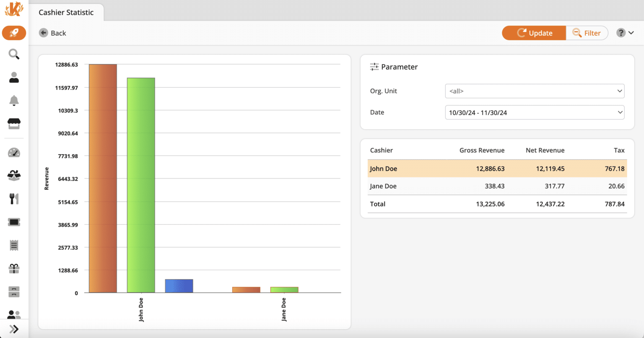Open the restaurant fork-and-knife icon

tap(14, 198)
